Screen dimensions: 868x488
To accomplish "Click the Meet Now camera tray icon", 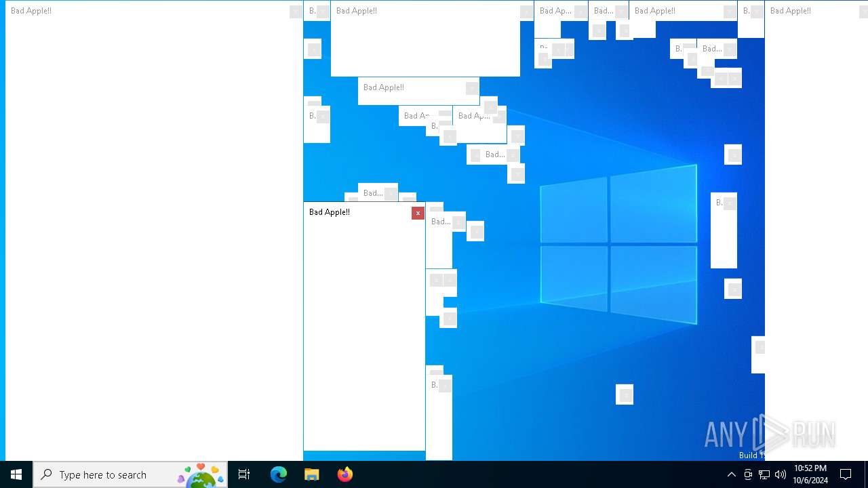I will click(x=748, y=474).
